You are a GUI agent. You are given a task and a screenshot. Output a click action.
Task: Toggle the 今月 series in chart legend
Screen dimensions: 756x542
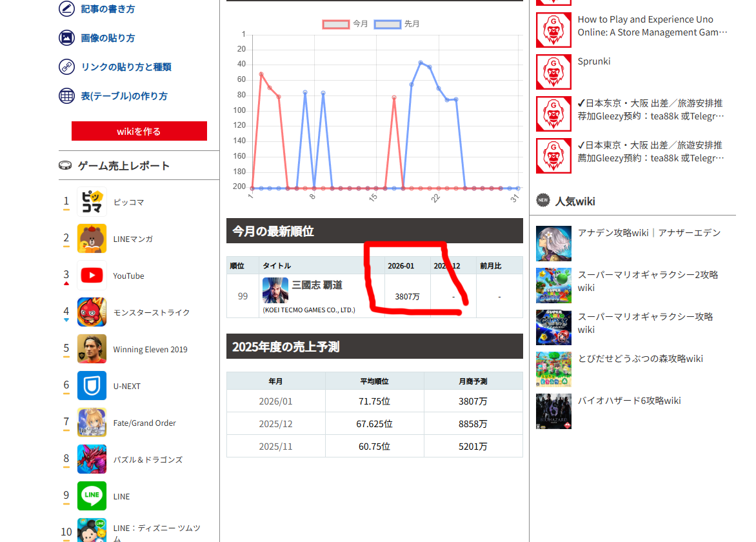click(345, 24)
